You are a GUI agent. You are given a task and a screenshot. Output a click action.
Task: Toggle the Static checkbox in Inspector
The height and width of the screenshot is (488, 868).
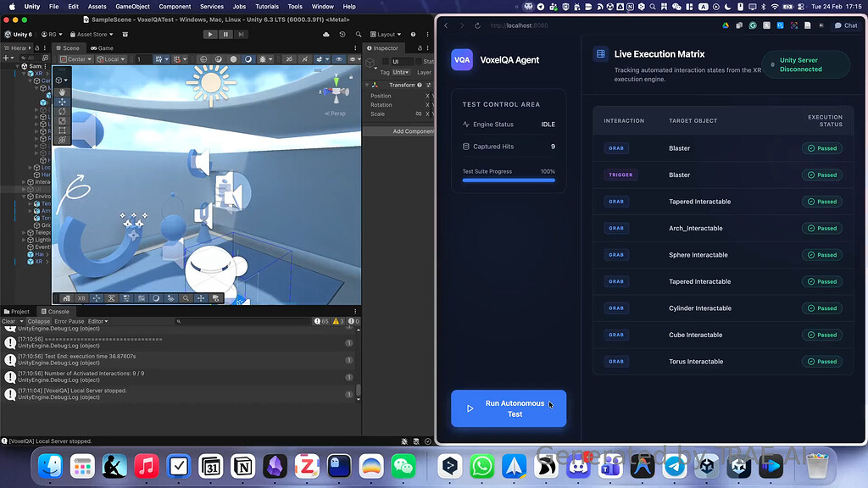pyautogui.click(x=419, y=61)
